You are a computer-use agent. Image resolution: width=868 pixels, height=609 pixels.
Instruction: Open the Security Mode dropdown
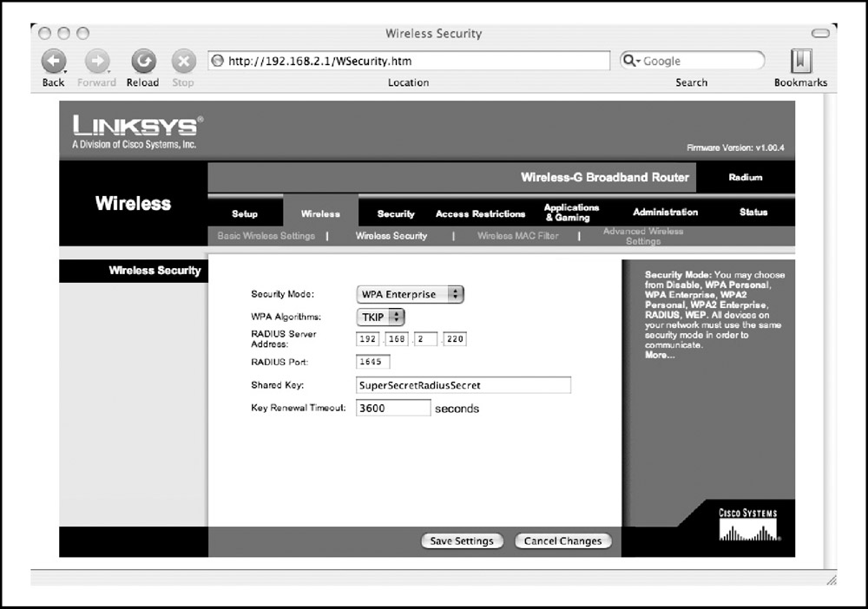(411, 294)
